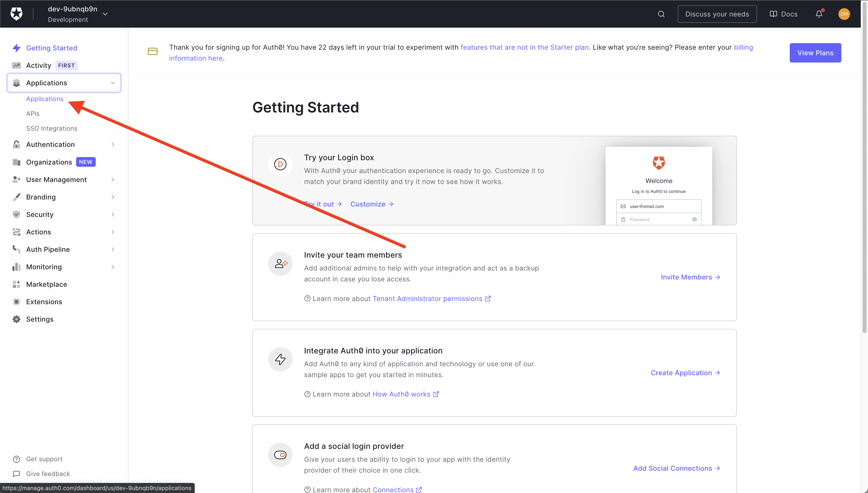868x493 pixels.
Task: Click the View Plans button
Action: point(815,53)
